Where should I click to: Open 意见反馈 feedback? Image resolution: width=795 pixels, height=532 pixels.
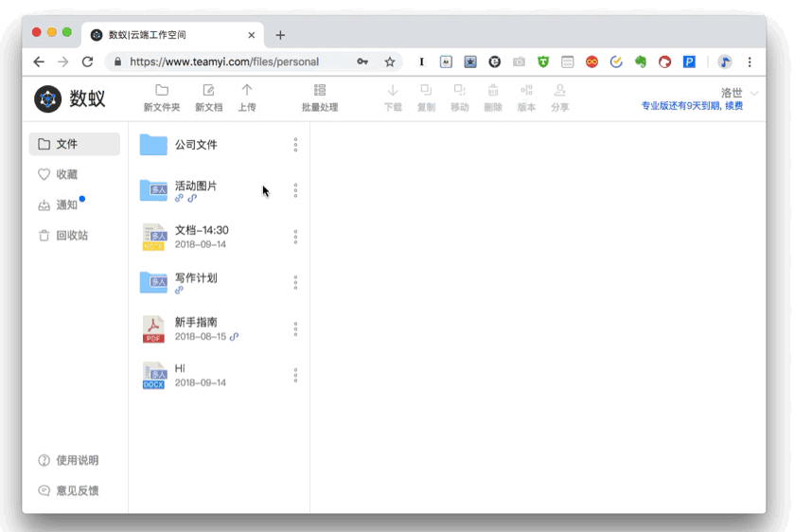tap(68, 490)
